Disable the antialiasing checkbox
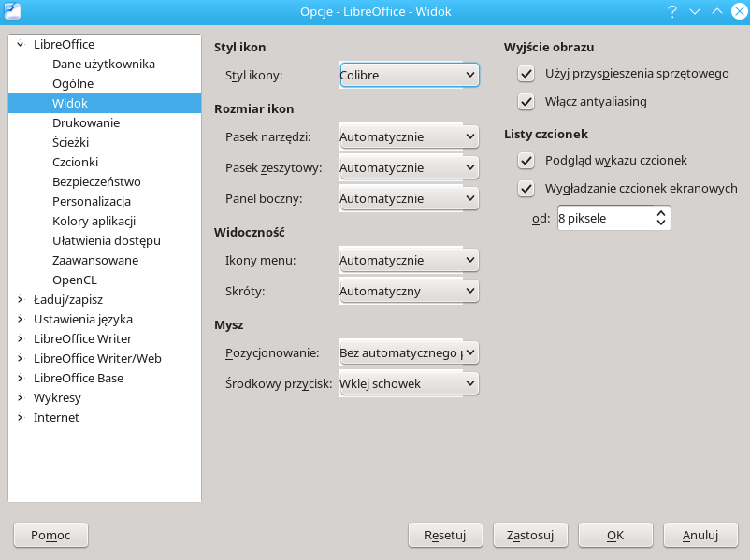The height and width of the screenshot is (560, 750). pos(526,102)
